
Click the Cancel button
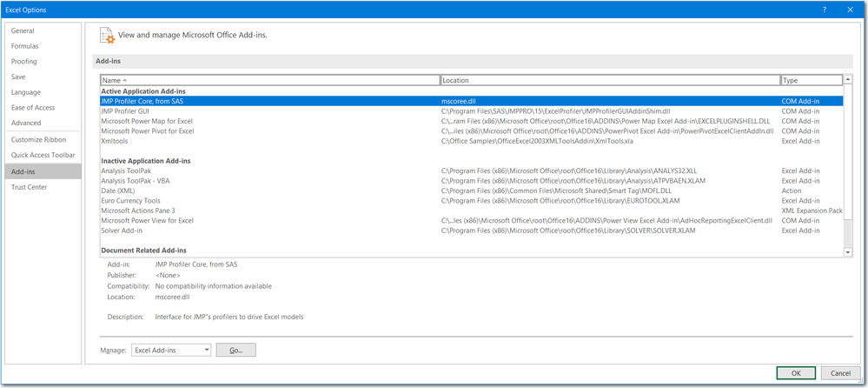841,373
